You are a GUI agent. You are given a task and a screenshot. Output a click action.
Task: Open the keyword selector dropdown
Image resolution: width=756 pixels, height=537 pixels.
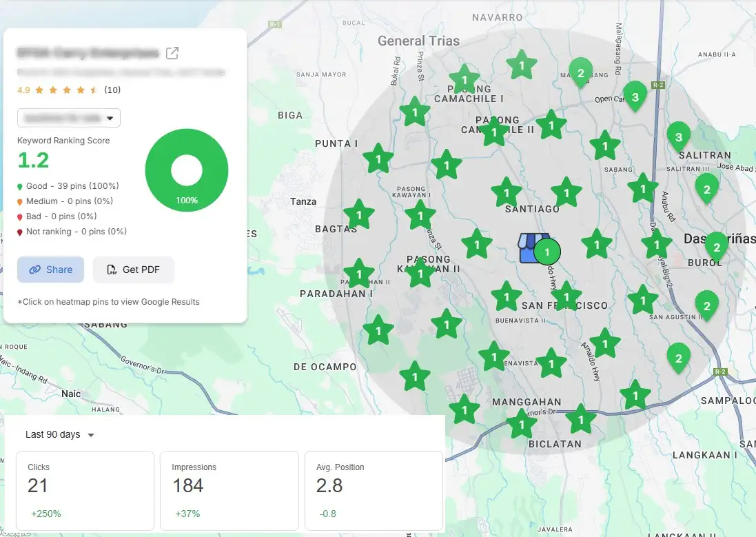pos(69,118)
